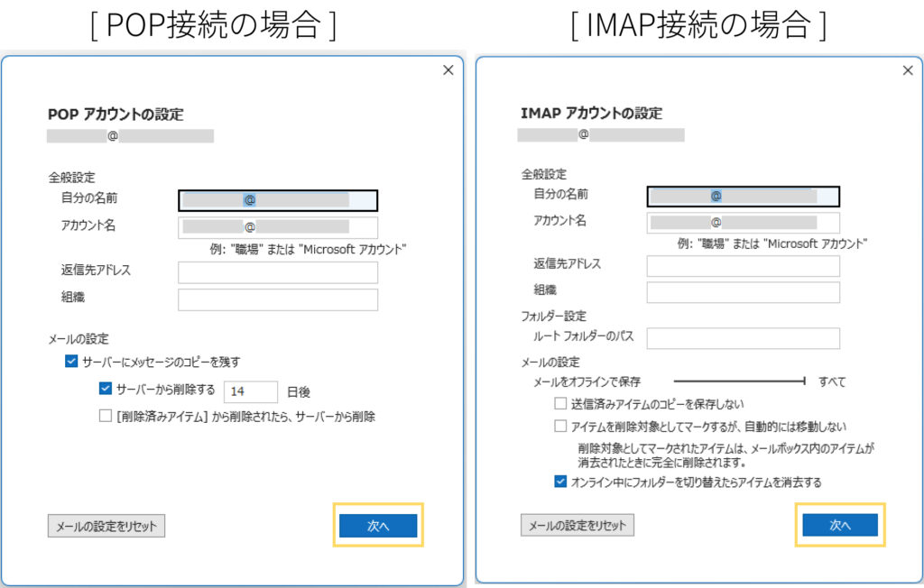Click 次へ button in IMAP dialog

839,525
